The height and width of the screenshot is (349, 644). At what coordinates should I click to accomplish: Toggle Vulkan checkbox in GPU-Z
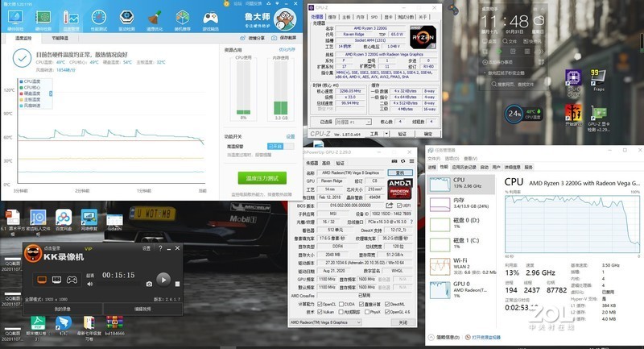pos(320,312)
